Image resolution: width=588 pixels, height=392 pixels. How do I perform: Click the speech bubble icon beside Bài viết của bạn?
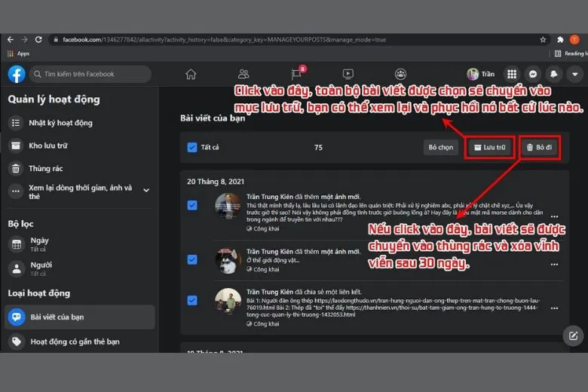pyautogui.click(x=17, y=317)
